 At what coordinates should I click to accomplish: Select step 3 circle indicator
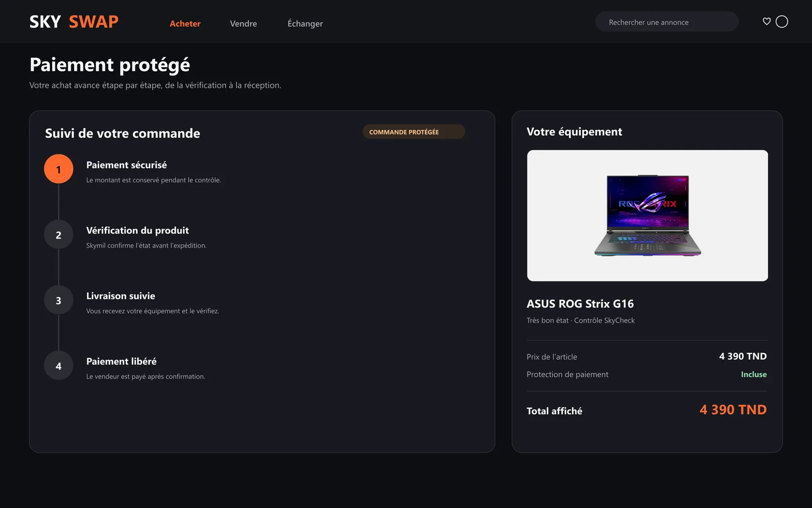tap(59, 300)
